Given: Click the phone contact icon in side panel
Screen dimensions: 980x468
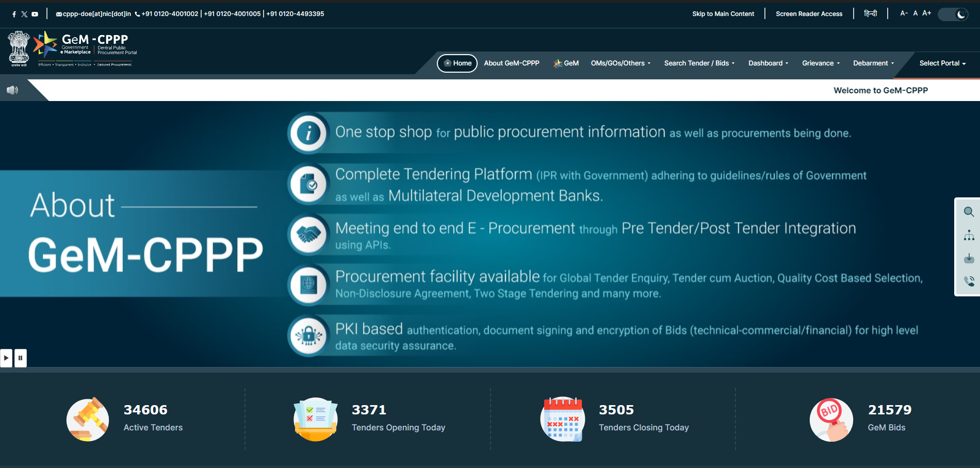Looking at the screenshot, I should 969,281.
